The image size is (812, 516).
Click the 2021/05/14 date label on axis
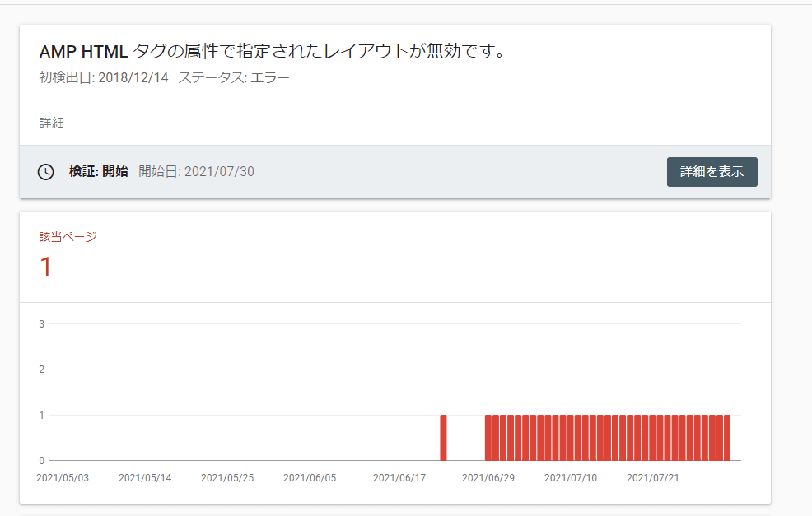click(145, 478)
